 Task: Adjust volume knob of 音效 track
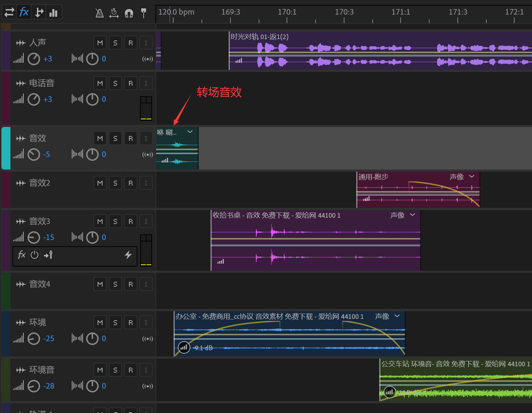[34, 155]
